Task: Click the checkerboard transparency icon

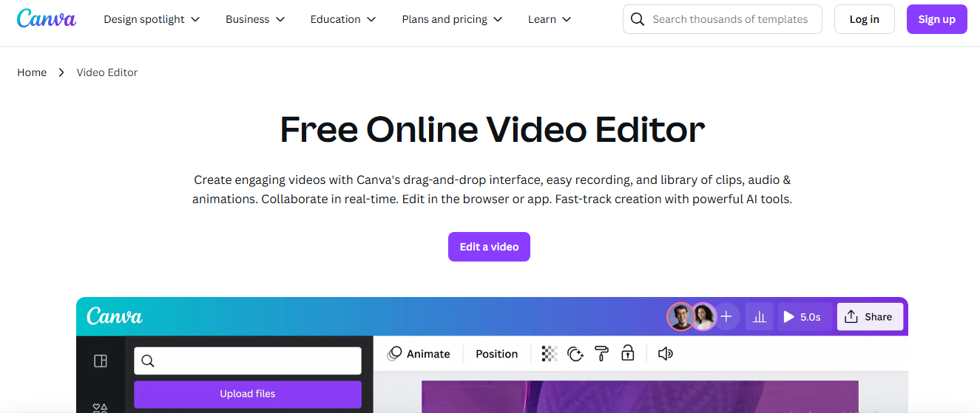Action: pos(549,354)
